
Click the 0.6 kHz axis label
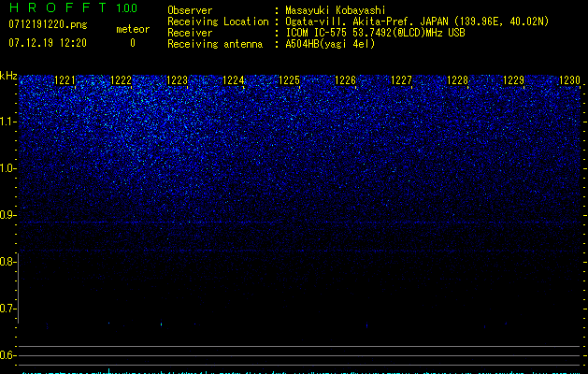click(8, 355)
